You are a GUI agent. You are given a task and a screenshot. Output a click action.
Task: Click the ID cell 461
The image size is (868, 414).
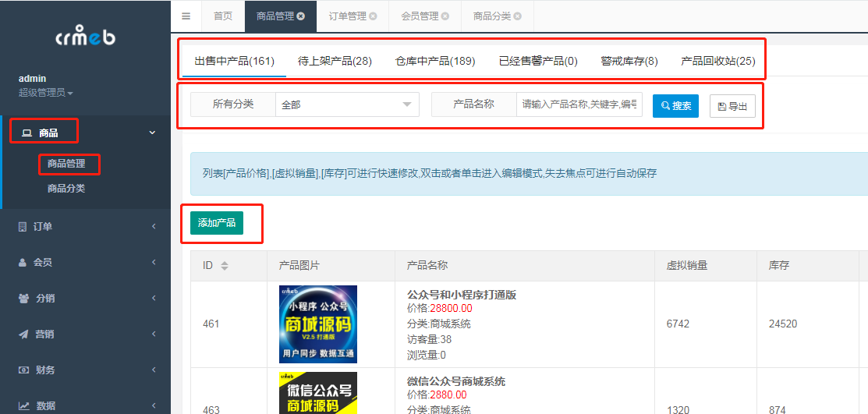click(x=211, y=324)
